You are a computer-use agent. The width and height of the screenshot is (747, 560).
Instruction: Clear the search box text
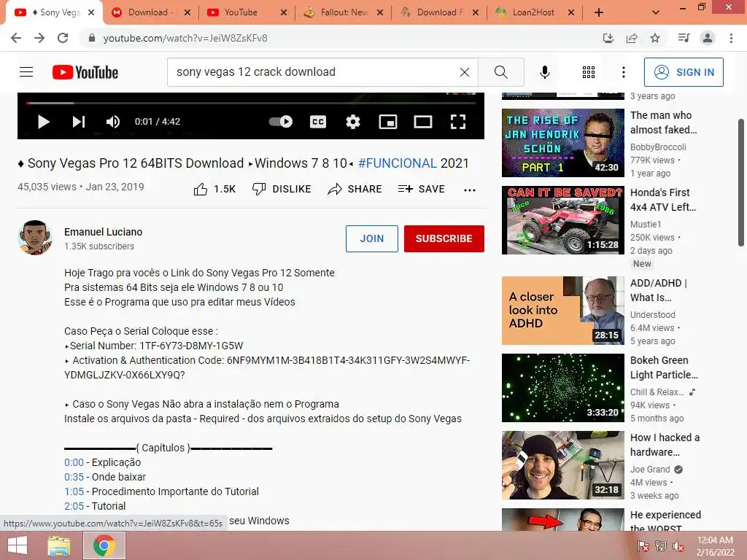point(465,72)
